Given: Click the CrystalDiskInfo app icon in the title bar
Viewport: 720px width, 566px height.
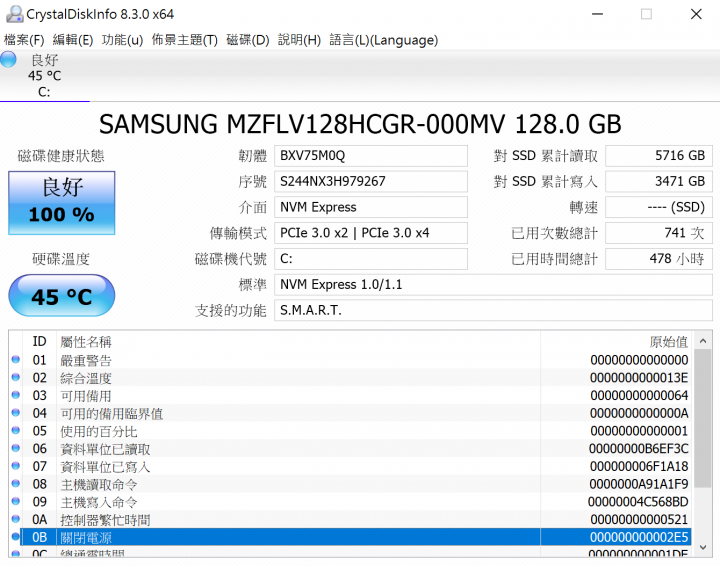Looking at the screenshot, I should (x=14, y=14).
